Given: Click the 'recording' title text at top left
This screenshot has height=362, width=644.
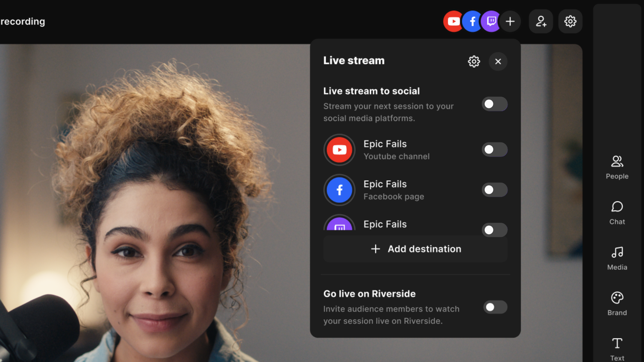Looking at the screenshot, I should pos(22,21).
